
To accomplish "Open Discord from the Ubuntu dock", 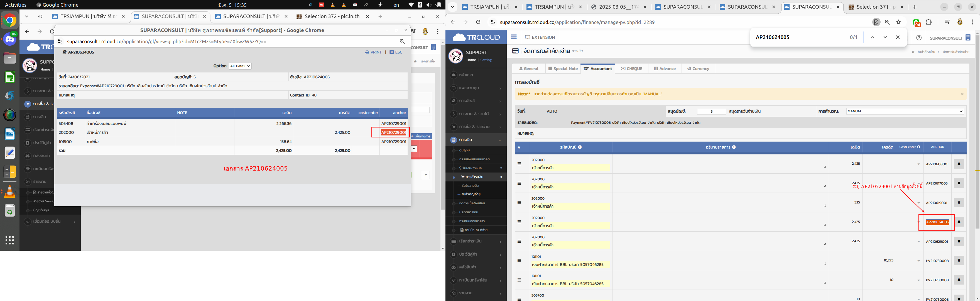I will (x=10, y=39).
